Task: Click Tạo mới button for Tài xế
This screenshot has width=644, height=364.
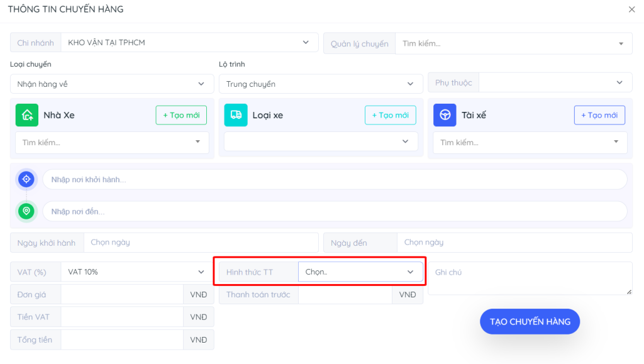Action: pyautogui.click(x=599, y=115)
